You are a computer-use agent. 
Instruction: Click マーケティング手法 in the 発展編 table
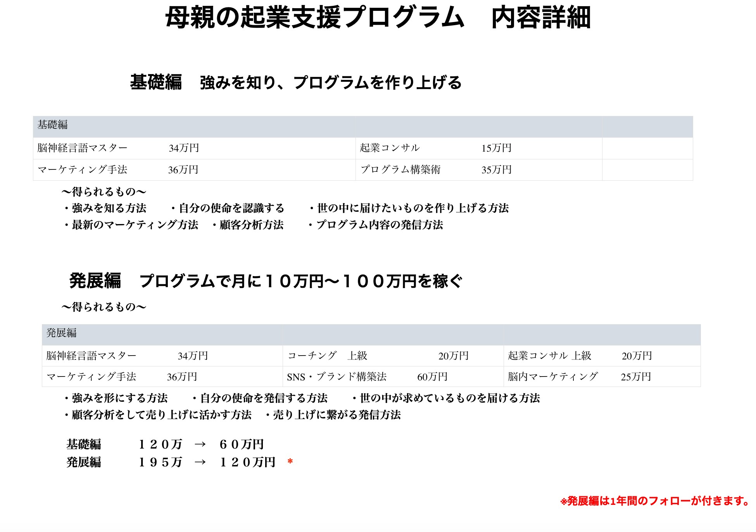point(91,377)
